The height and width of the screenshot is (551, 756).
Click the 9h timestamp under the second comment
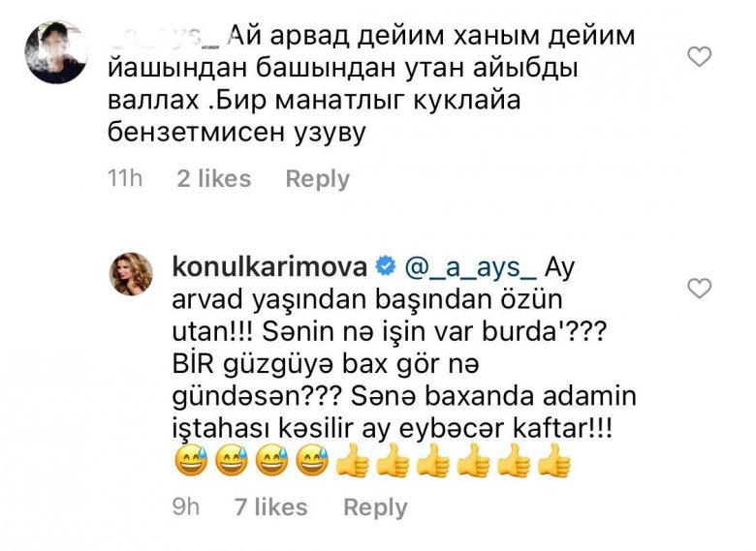click(186, 507)
